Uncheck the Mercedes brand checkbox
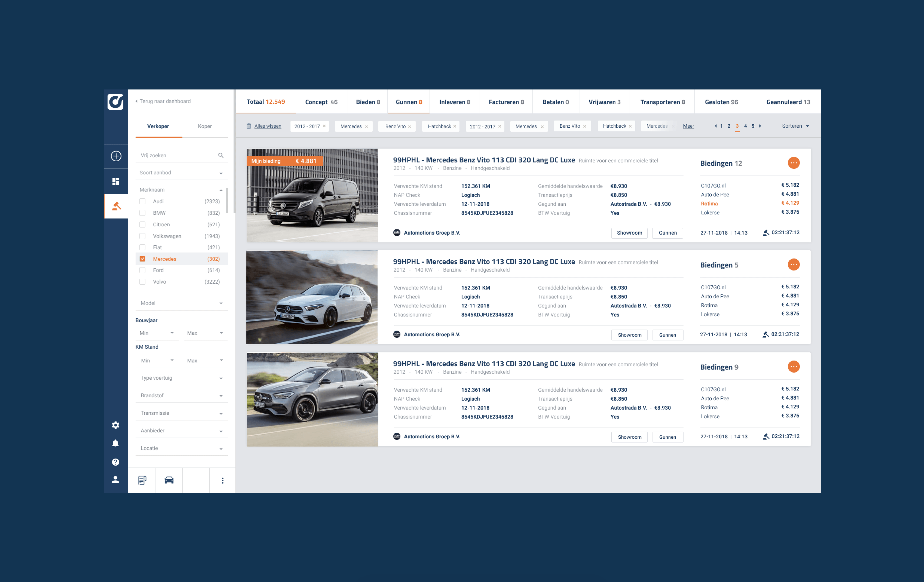924x582 pixels. click(142, 259)
